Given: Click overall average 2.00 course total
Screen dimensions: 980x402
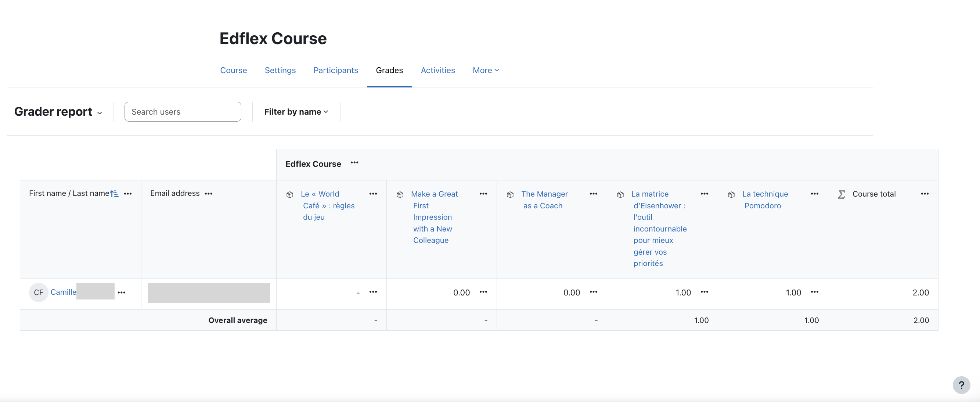Looking at the screenshot, I should click(x=921, y=320).
